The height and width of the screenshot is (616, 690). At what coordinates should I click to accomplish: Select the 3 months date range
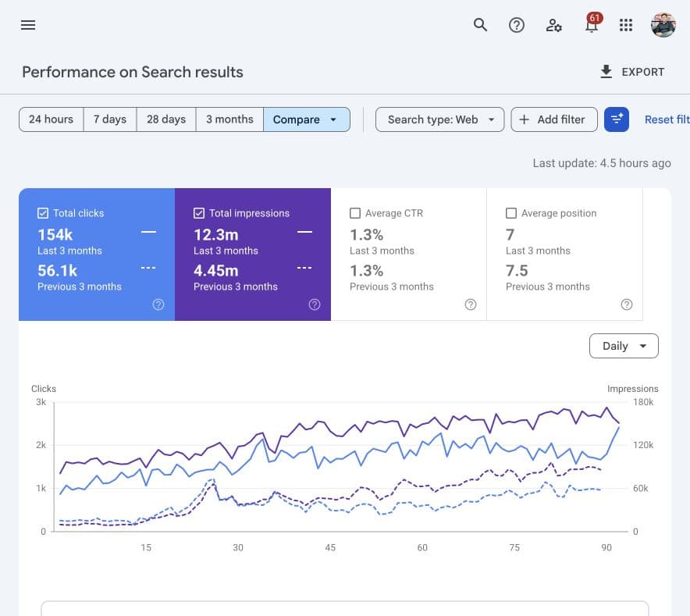229,119
